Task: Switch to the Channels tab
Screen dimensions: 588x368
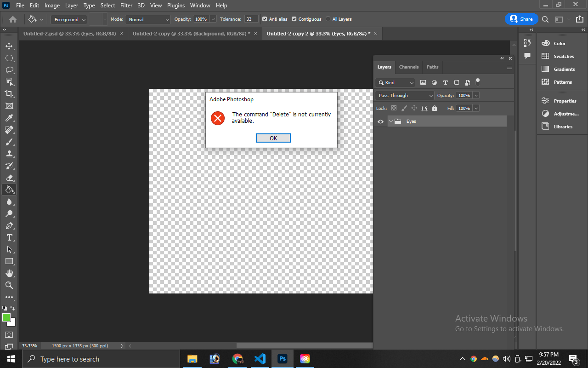Action: click(408, 67)
